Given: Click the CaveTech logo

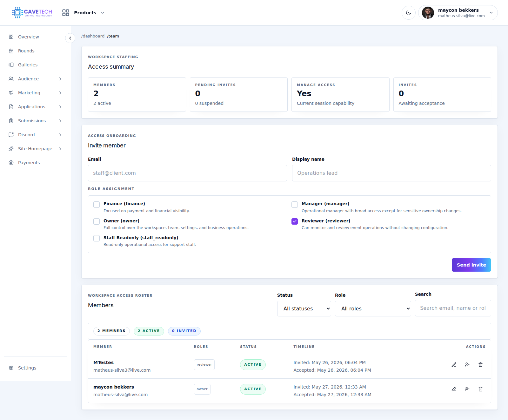Looking at the screenshot, I should click(32, 13).
